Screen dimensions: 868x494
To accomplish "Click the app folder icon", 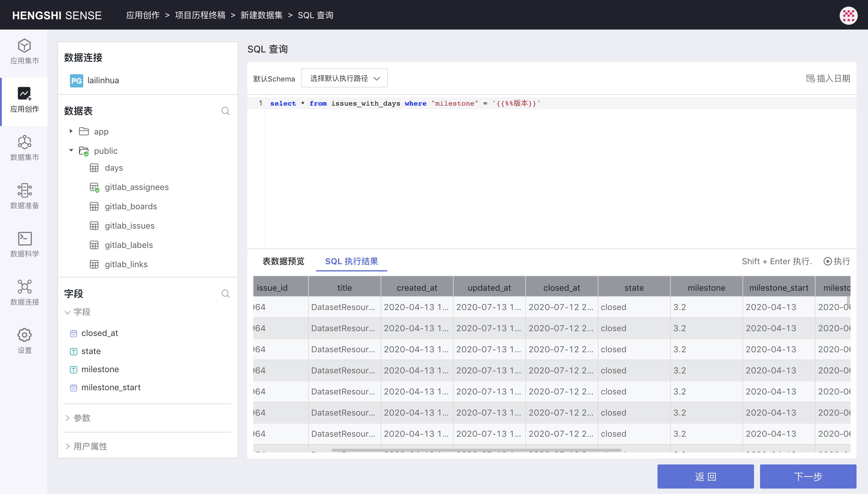I will [x=84, y=131].
